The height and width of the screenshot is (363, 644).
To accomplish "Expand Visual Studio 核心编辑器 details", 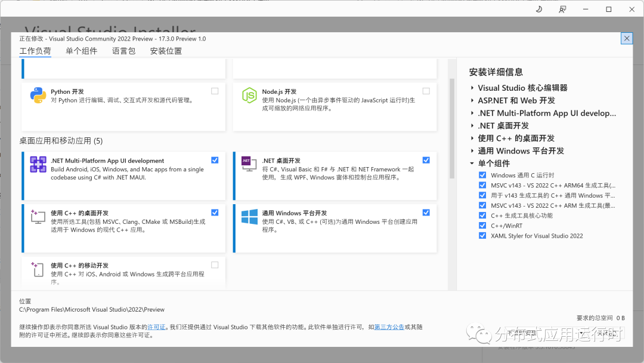I will pos(472,88).
